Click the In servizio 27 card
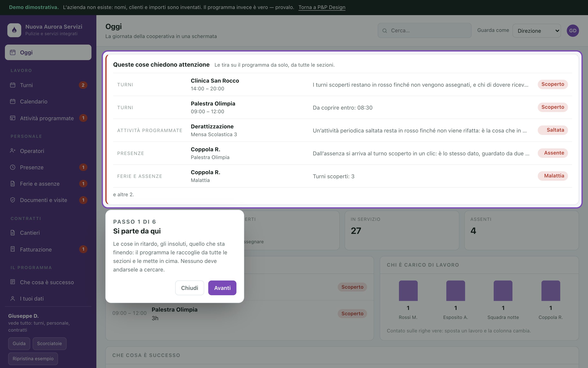Viewport: 588px width, 368px height. tap(402, 230)
